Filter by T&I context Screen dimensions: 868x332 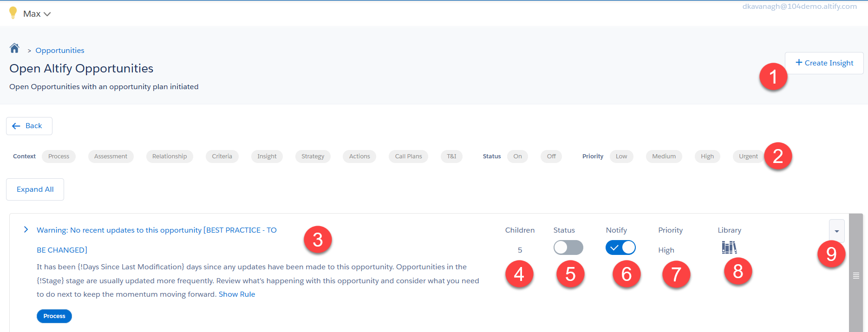coord(451,156)
